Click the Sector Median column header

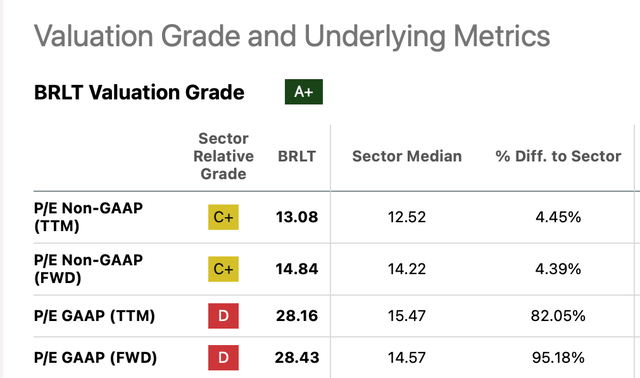click(407, 156)
